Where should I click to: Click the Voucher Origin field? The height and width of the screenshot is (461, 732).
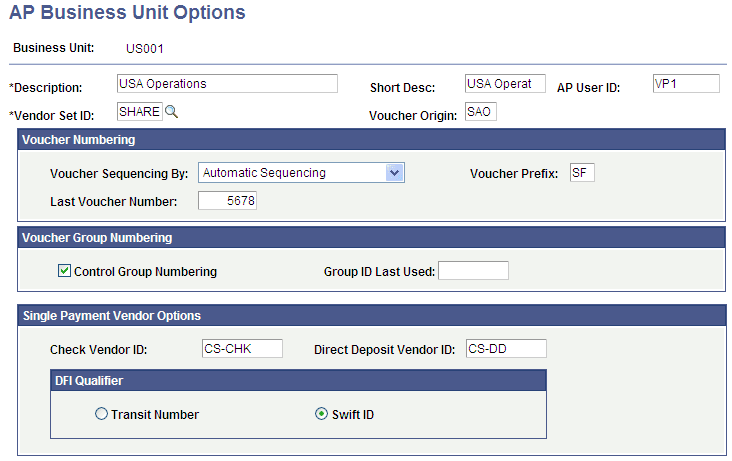coord(480,112)
